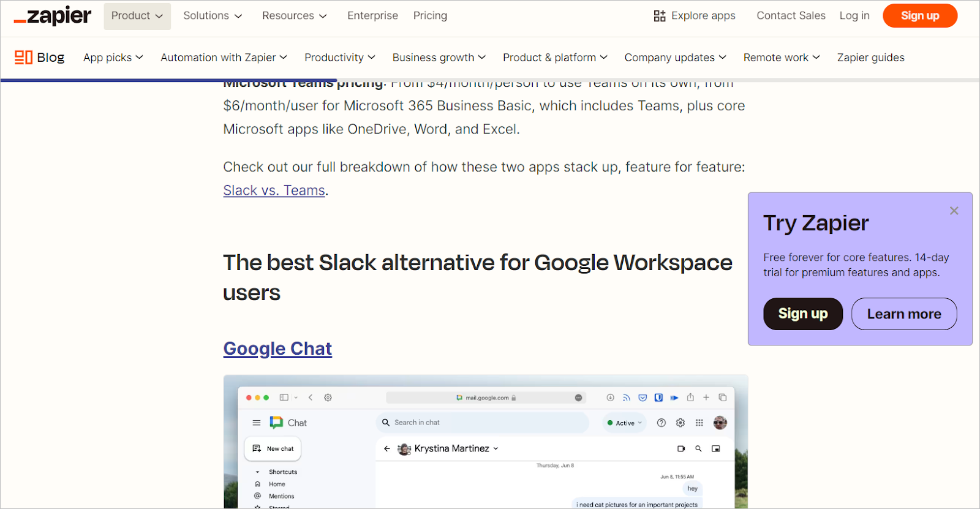Open Zapier guides in blog nav
980x509 pixels.
point(871,58)
